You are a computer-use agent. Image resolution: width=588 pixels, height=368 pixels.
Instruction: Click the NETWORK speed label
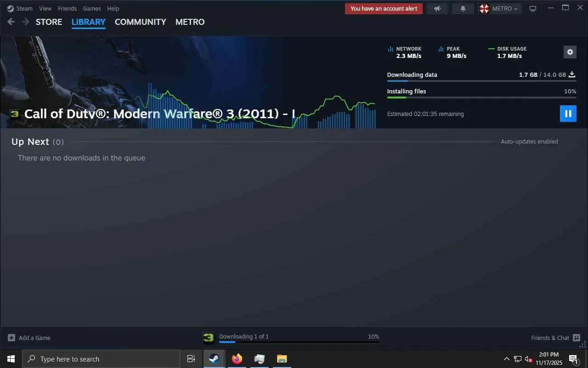pos(409,49)
